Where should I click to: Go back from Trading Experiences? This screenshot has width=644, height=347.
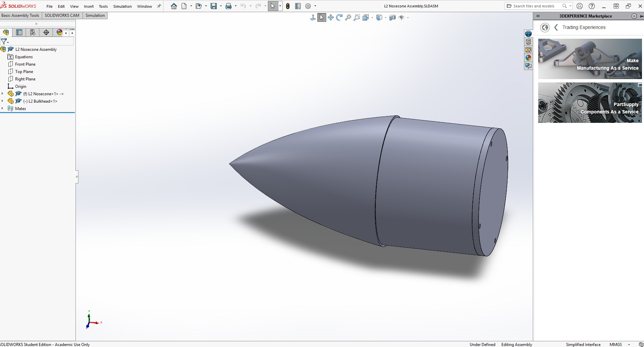(x=556, y=28)
